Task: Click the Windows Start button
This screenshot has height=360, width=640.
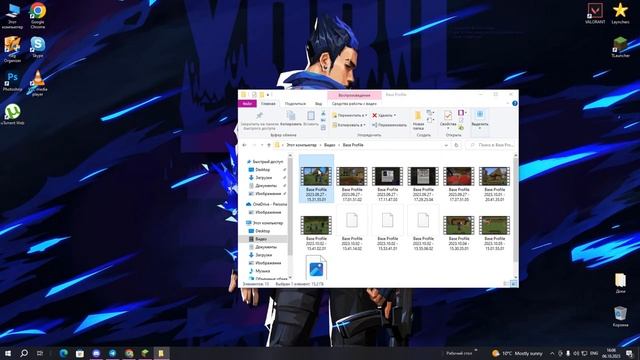Action: point(7,353)
